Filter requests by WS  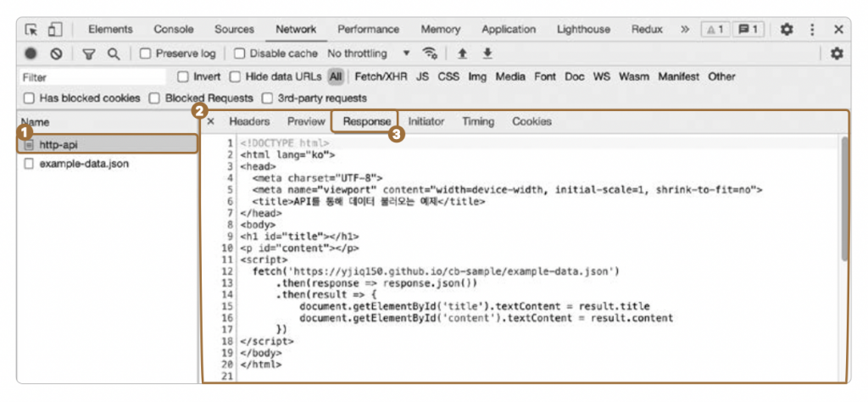pyautogui.click(x=602, y=77)
